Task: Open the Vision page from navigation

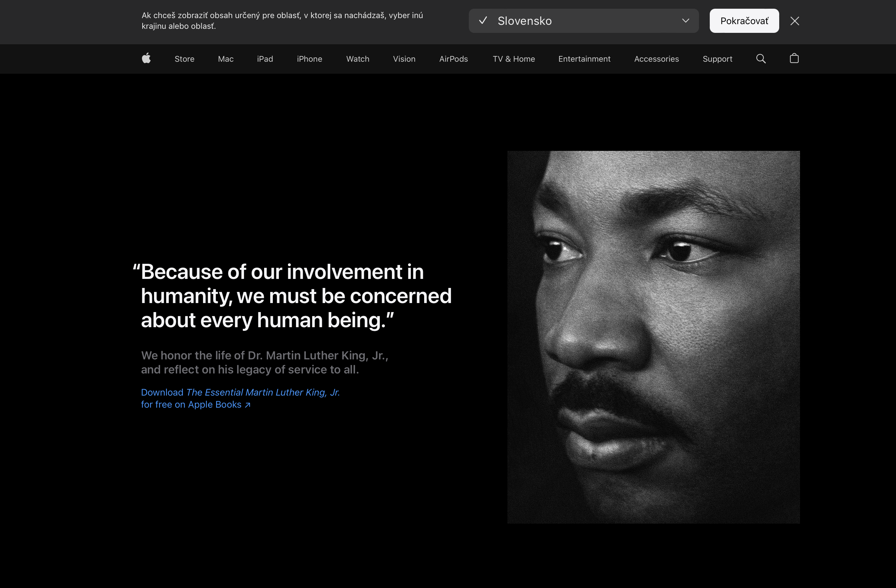Action: click(x=404, y=59)
